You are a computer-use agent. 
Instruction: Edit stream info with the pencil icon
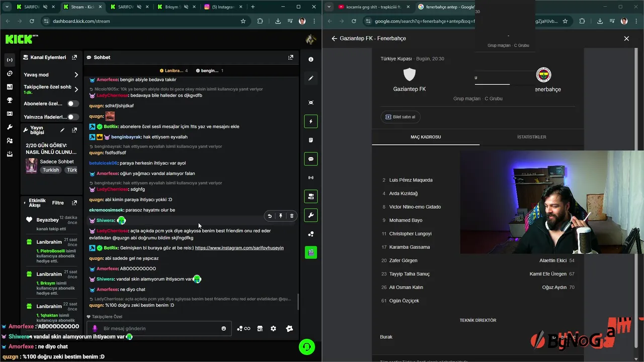[62, 130]
